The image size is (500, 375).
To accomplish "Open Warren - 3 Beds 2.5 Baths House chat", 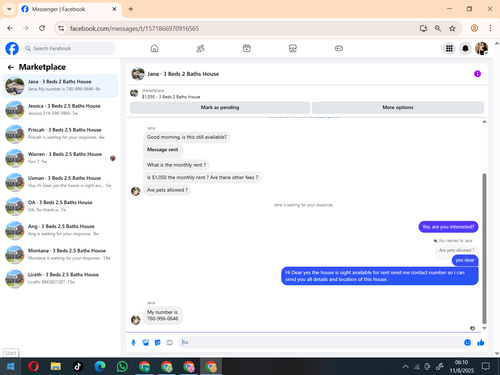I will click(60, 158).
